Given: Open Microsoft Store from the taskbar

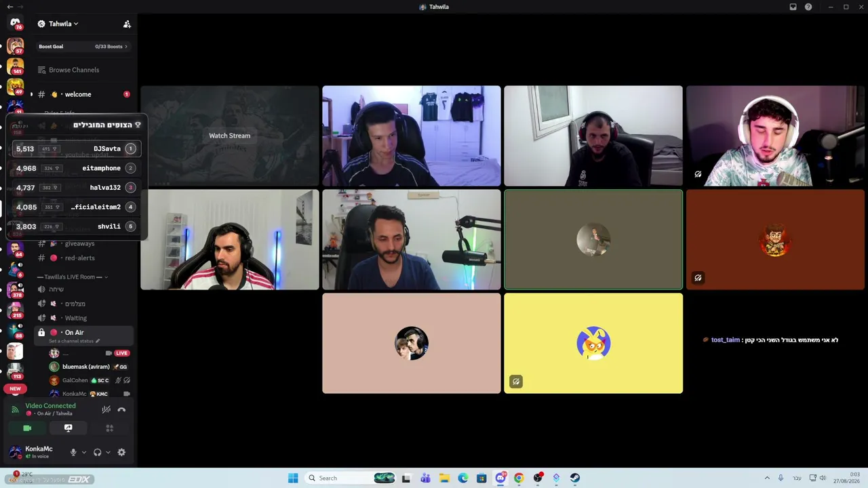Looking at the screenshot, I should pyautogui.click(x=481, y=478).
